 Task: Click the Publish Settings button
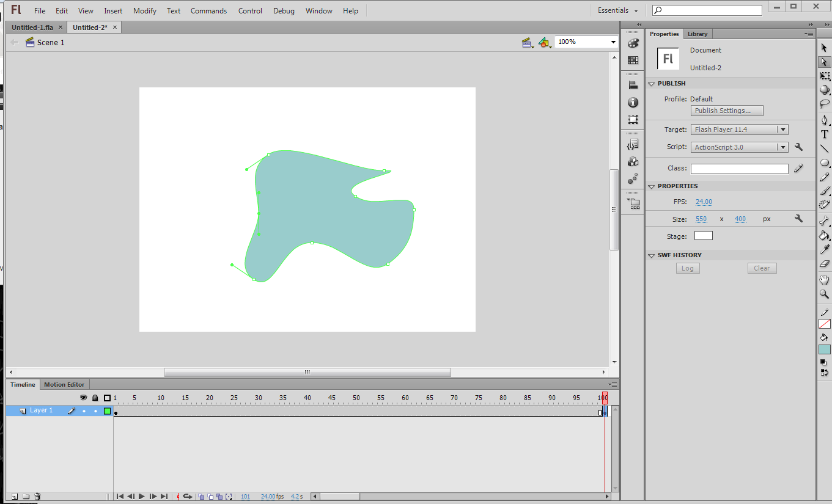(726, 111)
